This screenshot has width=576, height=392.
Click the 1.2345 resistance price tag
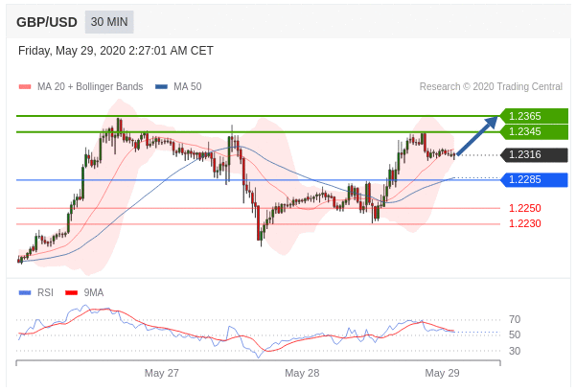click(x=534, y=131)
